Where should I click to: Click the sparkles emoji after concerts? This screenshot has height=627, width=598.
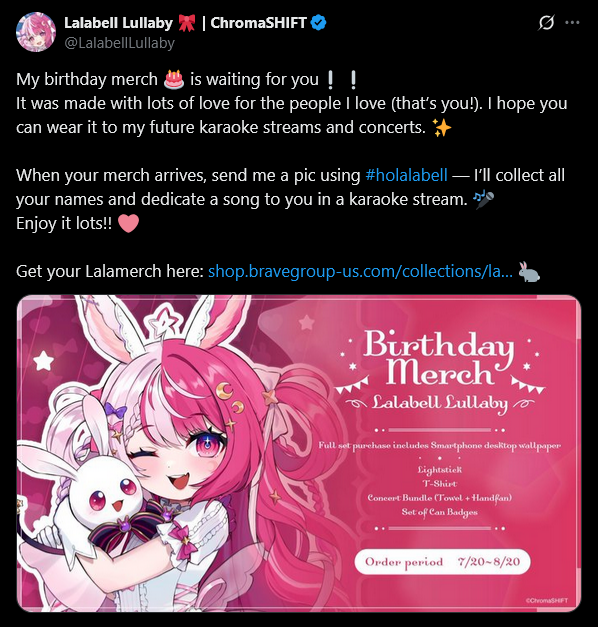[x=442, y=128]
